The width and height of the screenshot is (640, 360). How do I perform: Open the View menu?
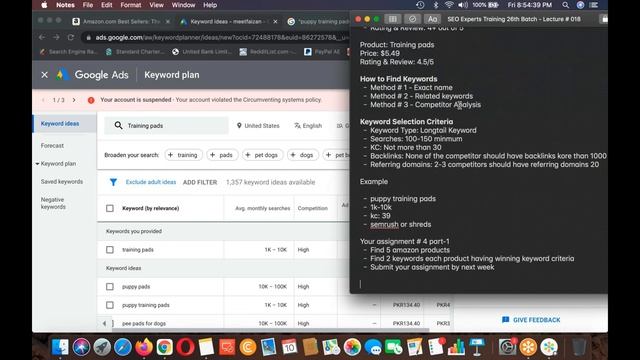pos(156,5)
